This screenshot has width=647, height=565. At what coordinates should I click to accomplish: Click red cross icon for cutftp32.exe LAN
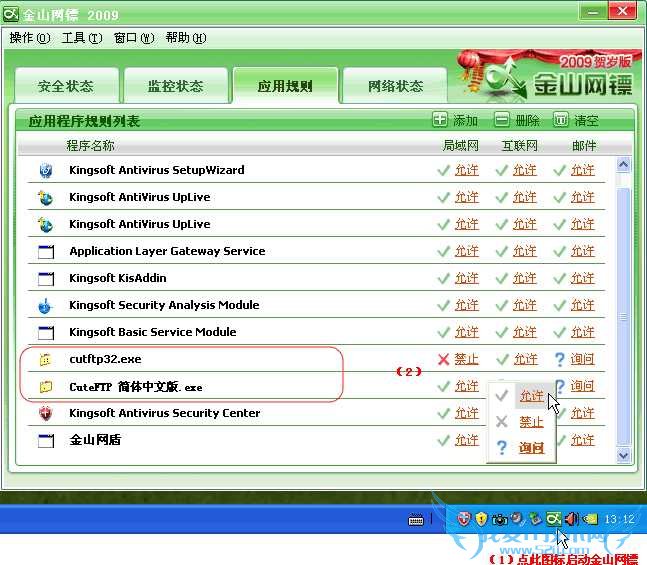coord(444,359)
